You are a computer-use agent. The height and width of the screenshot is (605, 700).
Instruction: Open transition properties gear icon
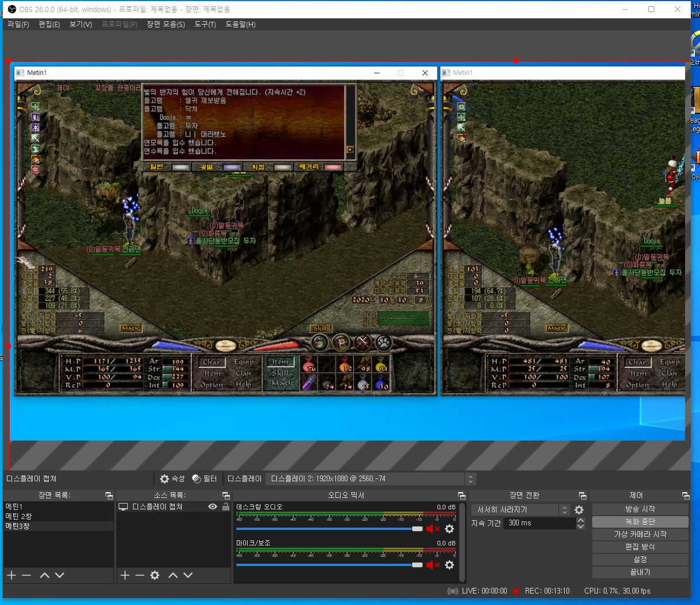pyautogui.click(x=579, y=510)
